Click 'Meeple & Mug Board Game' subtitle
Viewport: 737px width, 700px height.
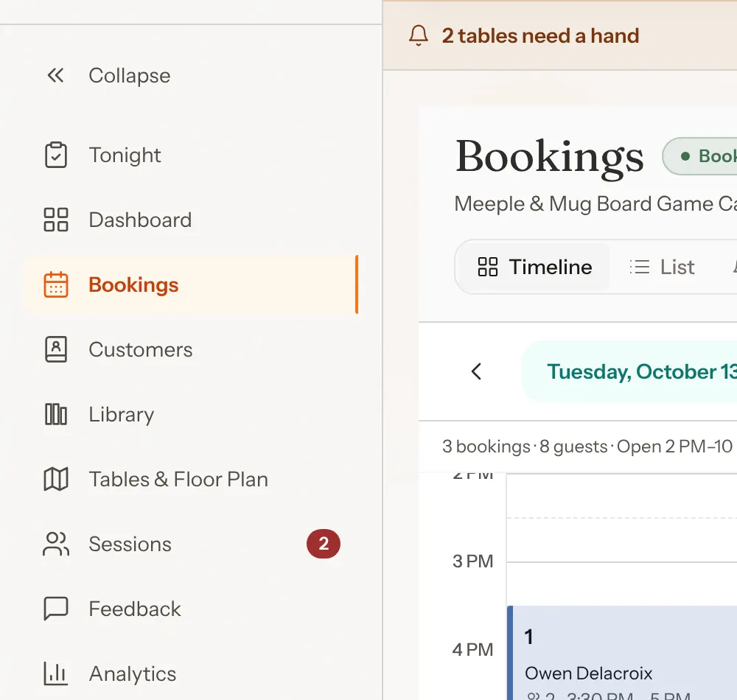595,203
